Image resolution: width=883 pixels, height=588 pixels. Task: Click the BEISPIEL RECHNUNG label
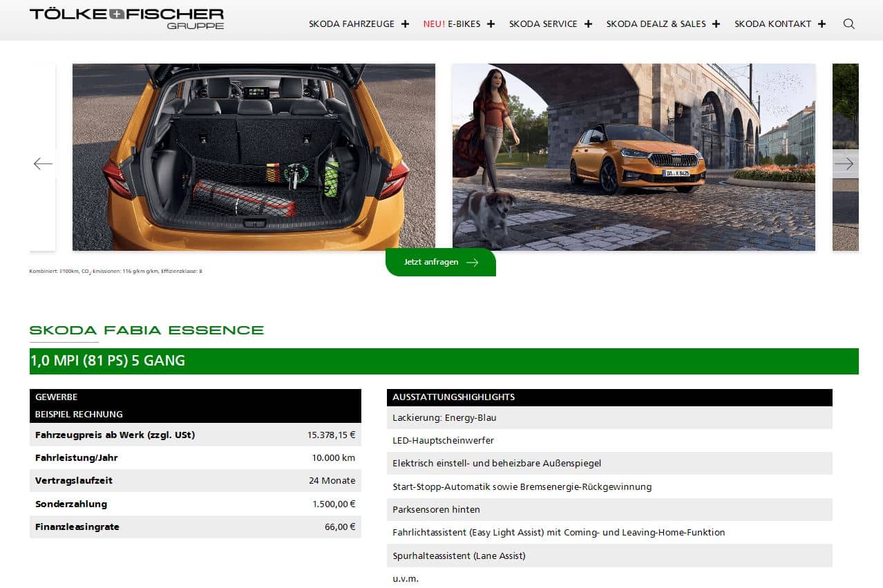[79, 415]
